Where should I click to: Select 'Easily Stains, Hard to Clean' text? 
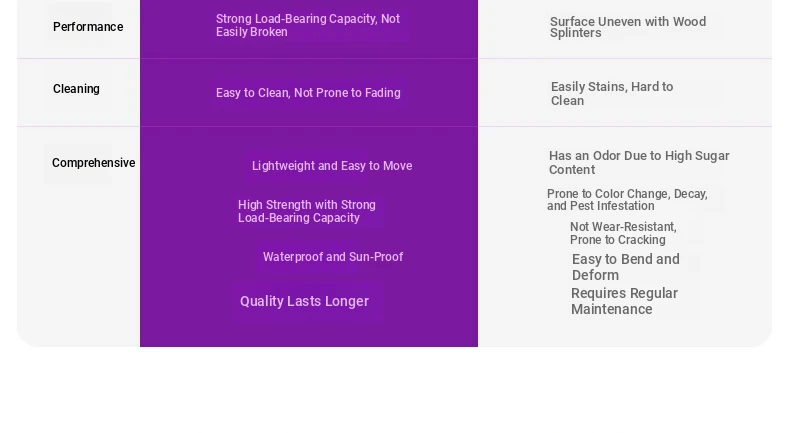[612, 94]
